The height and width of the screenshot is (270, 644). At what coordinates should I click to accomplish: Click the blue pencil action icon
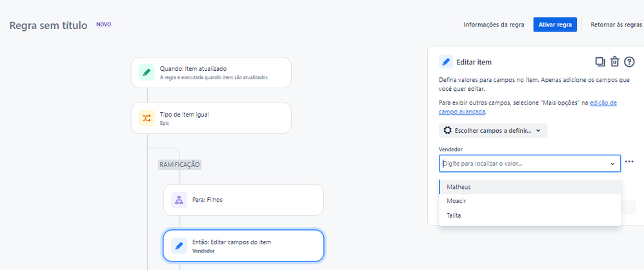[179, 246]
